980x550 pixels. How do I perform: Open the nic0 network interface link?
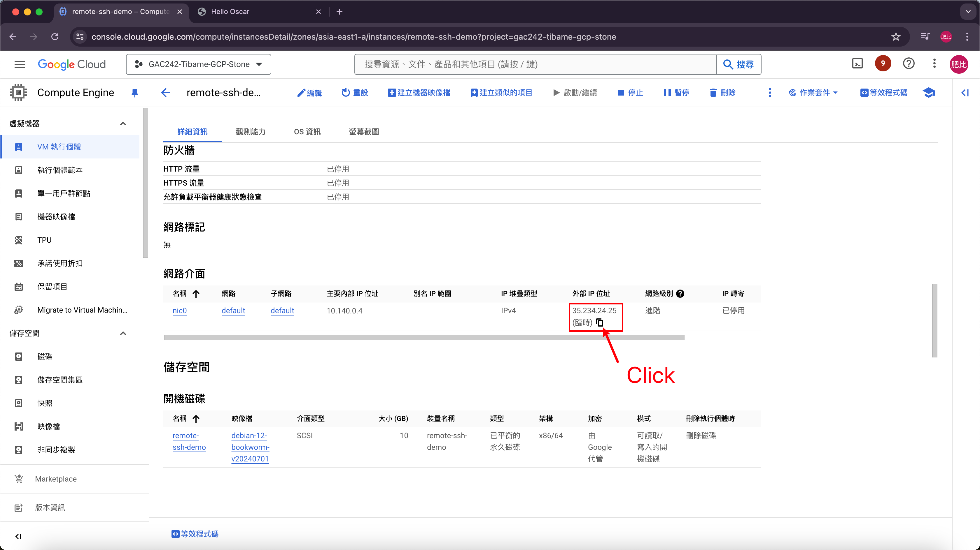coord(180,311)
